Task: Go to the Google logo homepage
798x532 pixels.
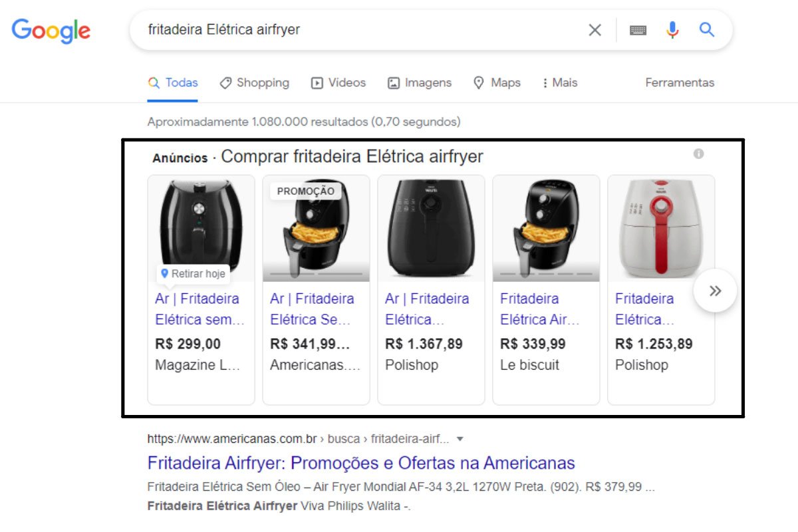Action: pyautogui.click(x=51, y=31)
